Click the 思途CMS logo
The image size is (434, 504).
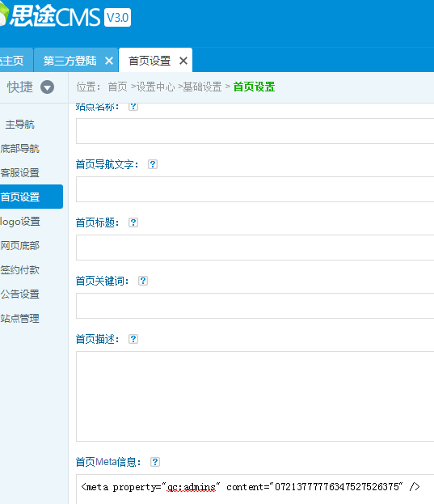click(x=50, y=17)
